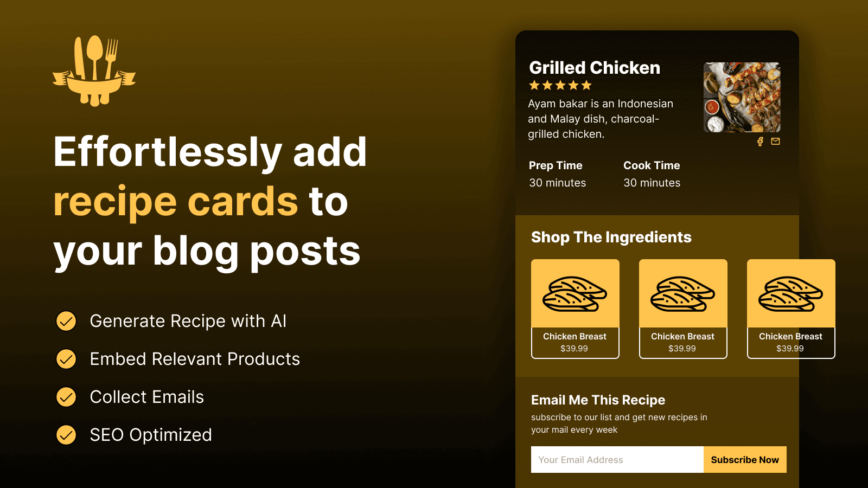Click the rightmost Chicken Breast product icon
868x488 pixels.
click(791, 293)
